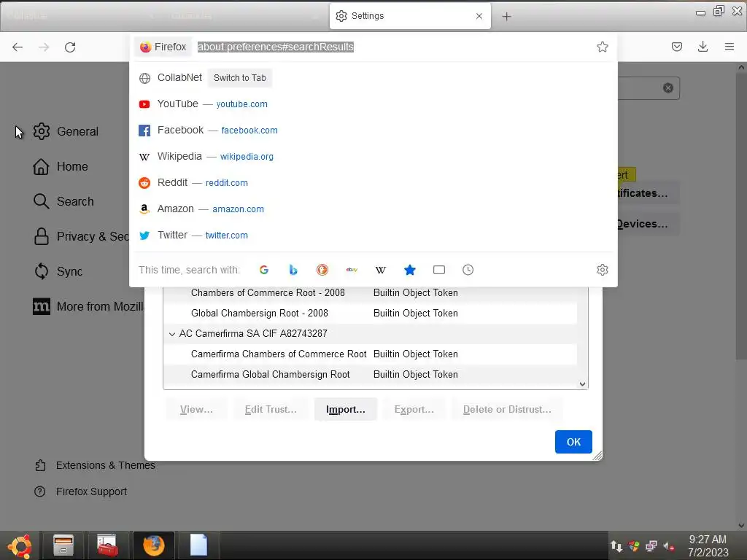747x560 pixels.
Task: Select the Facebook suggestion
Action: click(x=373, y=130)
